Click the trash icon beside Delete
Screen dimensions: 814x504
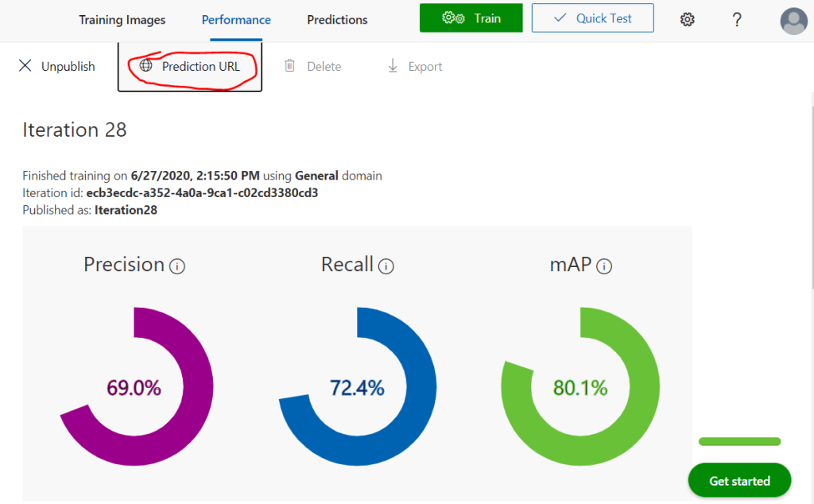[x=290, y=66]
